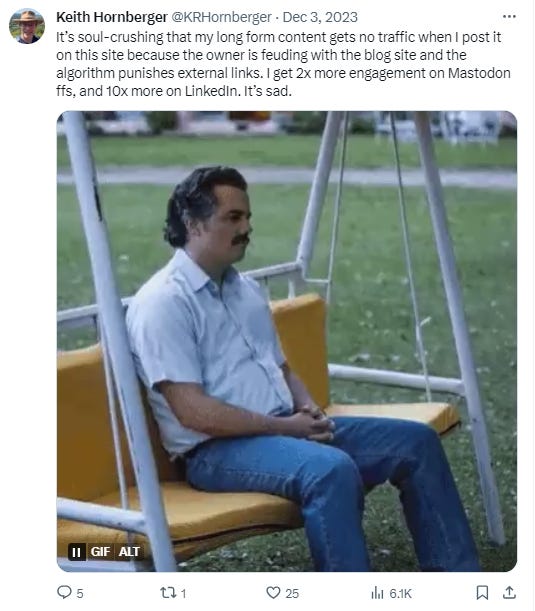Click the tweet text about soul-crushing traffic
The image size is (535, 611).
[283, 64]
